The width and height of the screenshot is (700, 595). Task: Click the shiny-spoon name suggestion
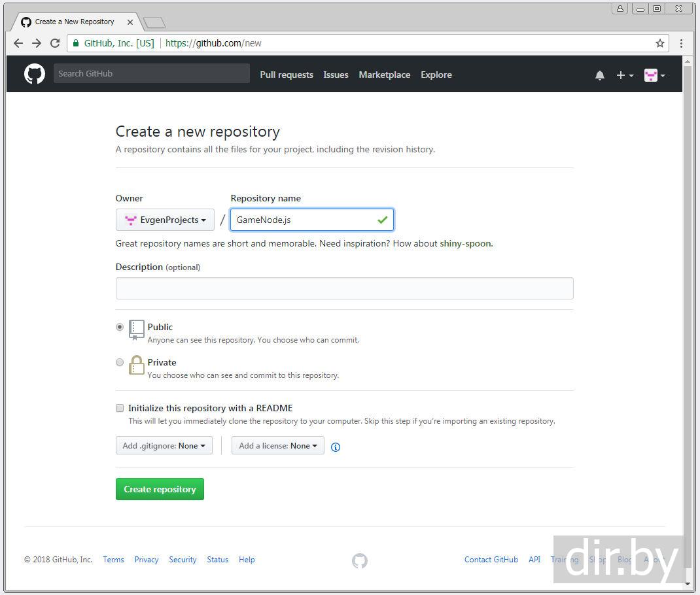[466, 243]
